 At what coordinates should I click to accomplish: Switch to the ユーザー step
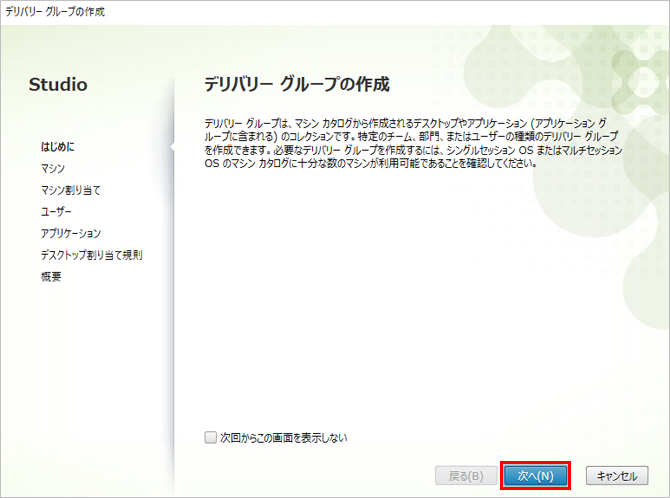[56, 212]
